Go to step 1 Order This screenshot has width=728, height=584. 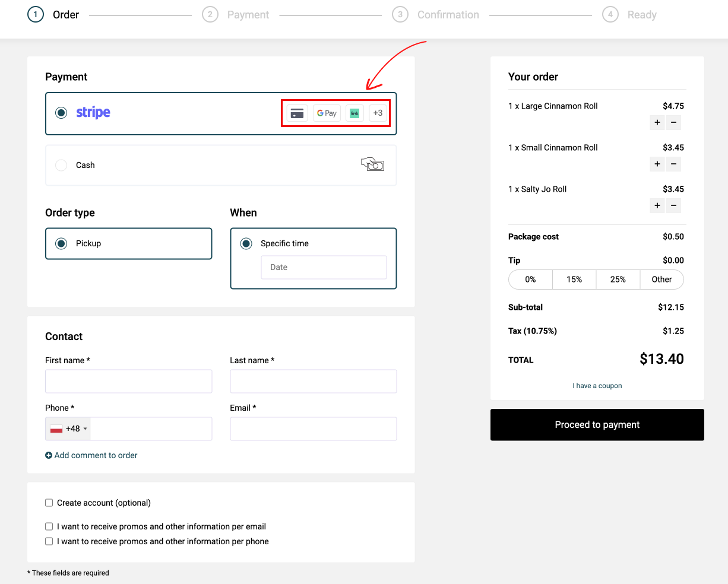point(53,15)
